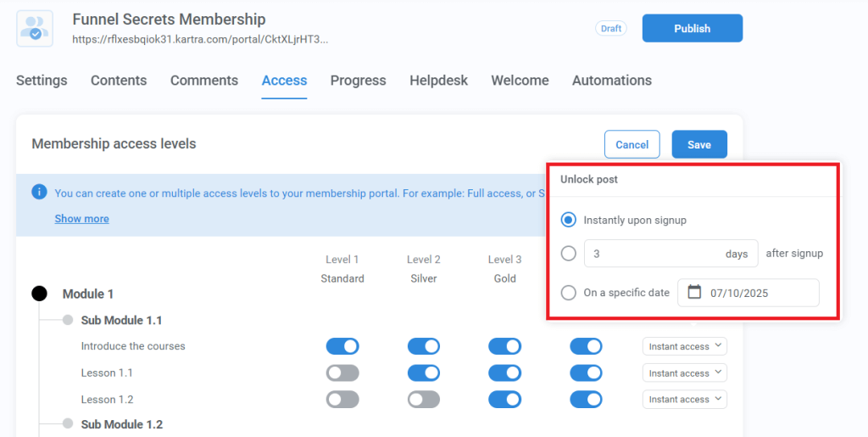Open Lesson 1.2 Instant access dropdown
Image resolution: width=868 pixels, height=437 pixels.
pos(684,400)
